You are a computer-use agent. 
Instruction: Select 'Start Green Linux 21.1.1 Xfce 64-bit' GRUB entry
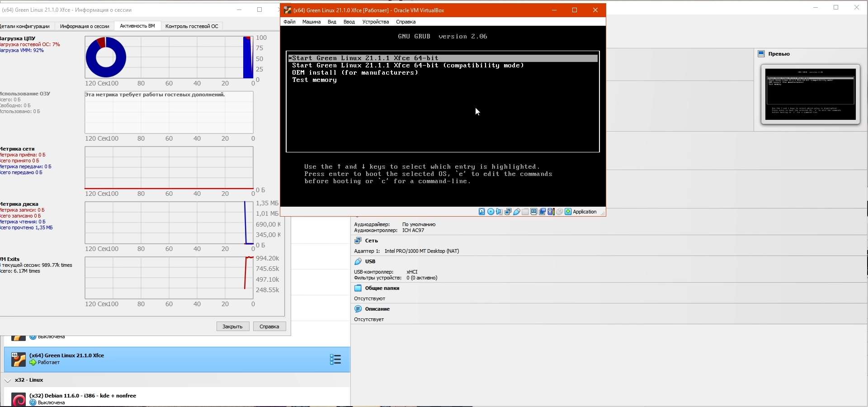(x=443, y=58)
